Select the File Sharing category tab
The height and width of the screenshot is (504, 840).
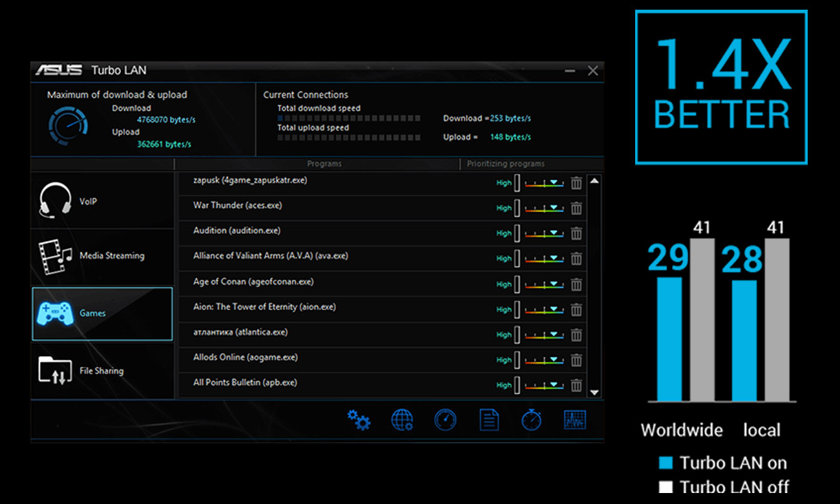[x=102, y=371]
